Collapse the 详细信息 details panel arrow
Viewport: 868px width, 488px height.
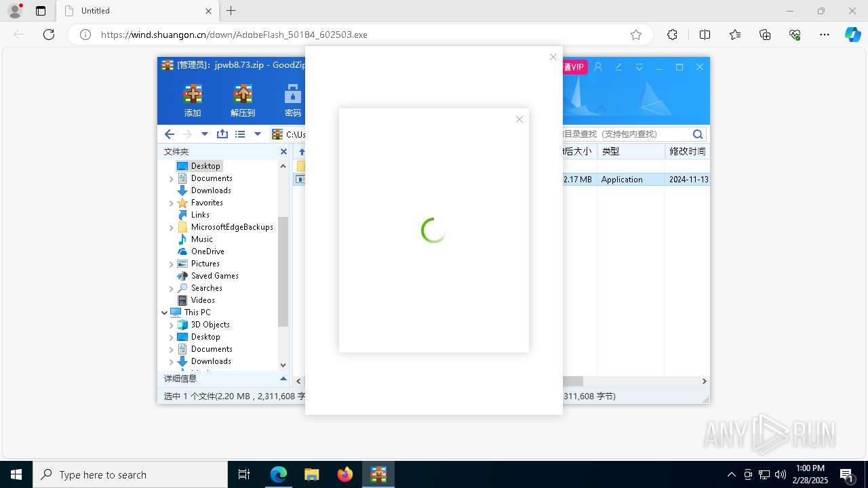click(283, 379)
